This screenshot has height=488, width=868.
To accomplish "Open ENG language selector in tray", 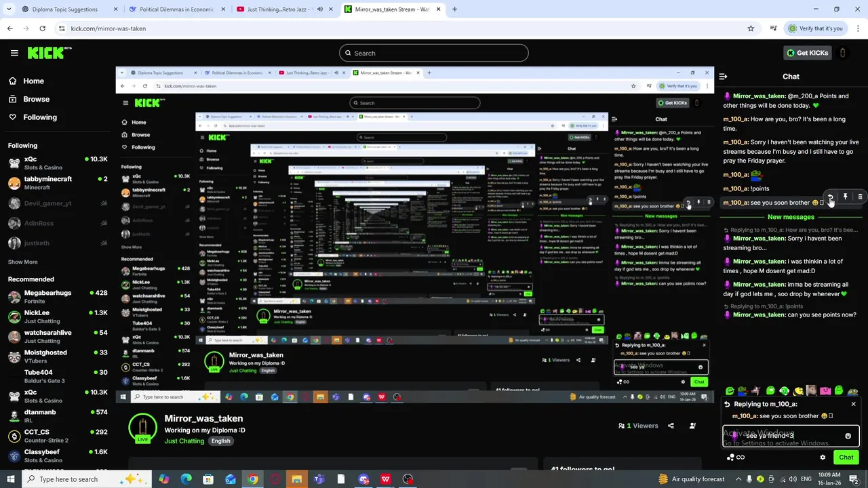I will [806, 479].
